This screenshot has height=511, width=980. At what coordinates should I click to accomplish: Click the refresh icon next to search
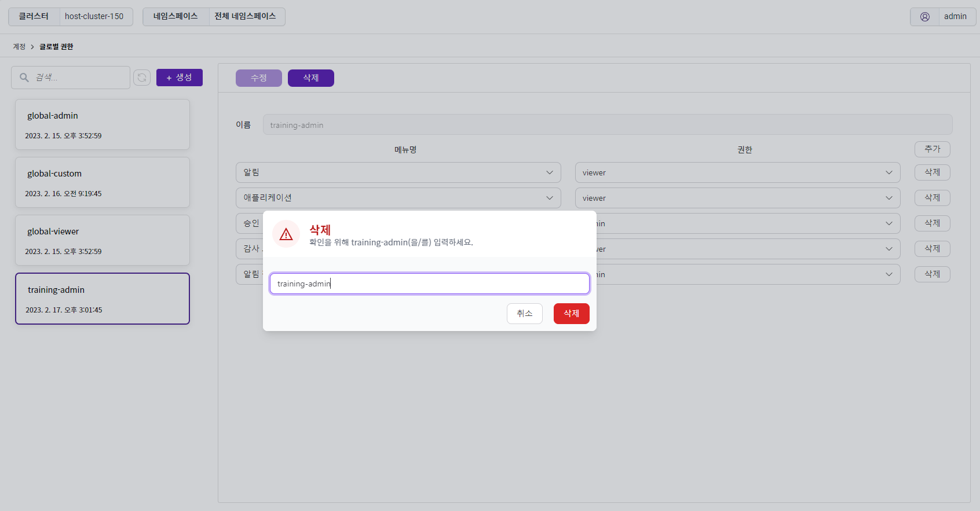(142, 78)
